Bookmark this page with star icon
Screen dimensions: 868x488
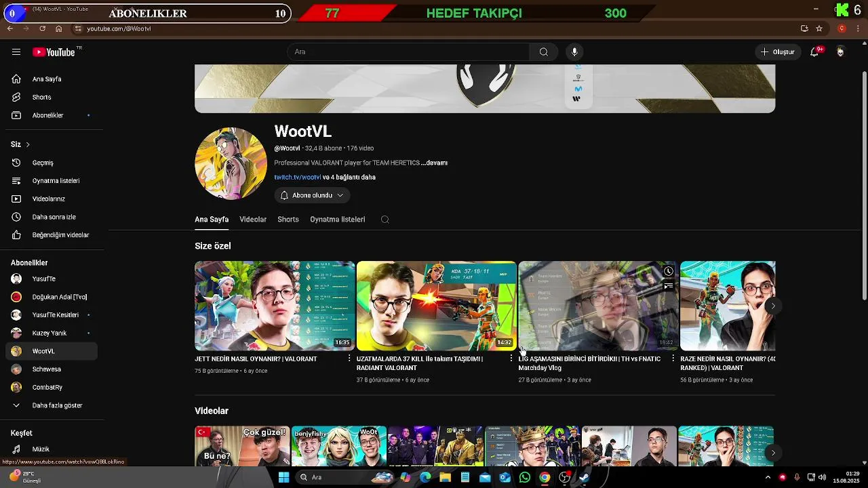point(819,28)
